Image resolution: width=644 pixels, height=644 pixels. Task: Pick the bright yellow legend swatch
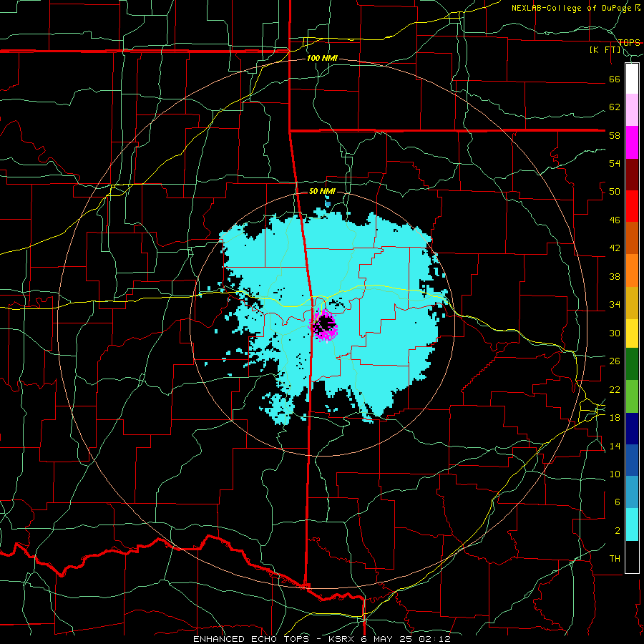point(632,333)
